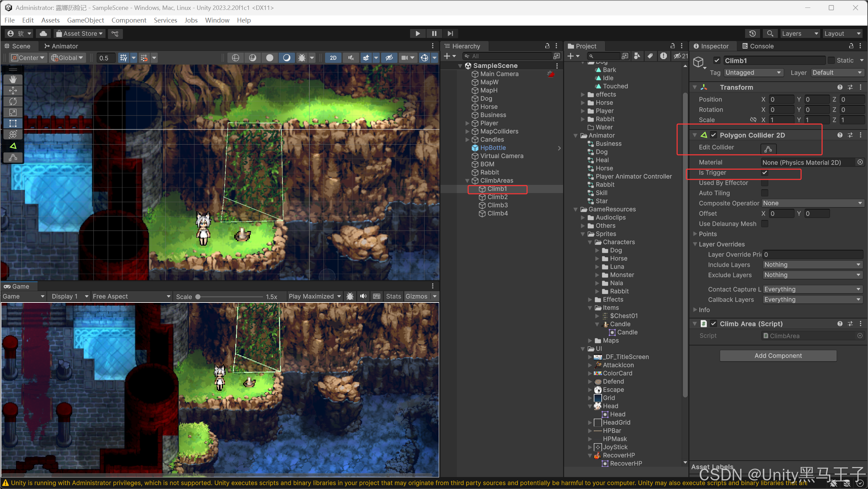Open the Tag dropdown showing Untagged
This screenshot has height=489, width=868.
[753, 73]
